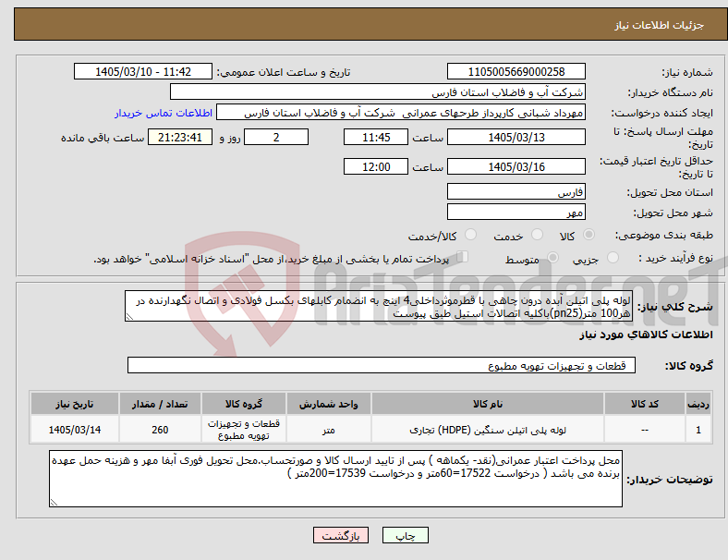Viewport: 728px width, 560px height.
Task: Click the remaining time countdown 21:23:41
Action: pos(179,138)
